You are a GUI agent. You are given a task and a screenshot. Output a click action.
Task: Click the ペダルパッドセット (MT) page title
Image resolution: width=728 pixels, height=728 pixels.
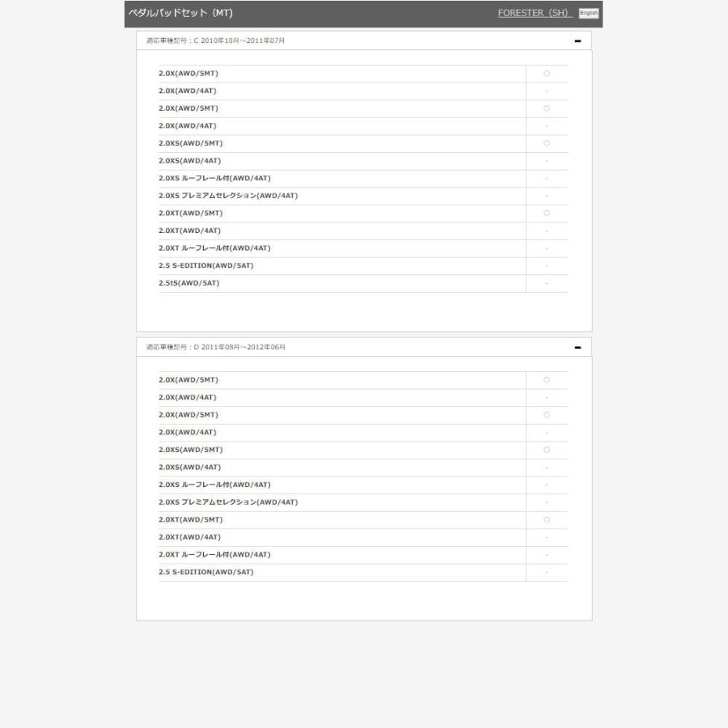pyautogui.click(x=180, y=13)
